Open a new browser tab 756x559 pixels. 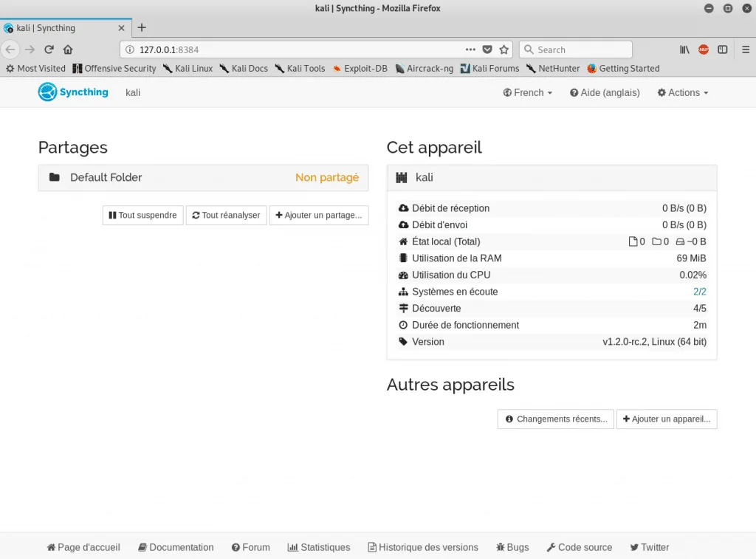tap(142, 27)
